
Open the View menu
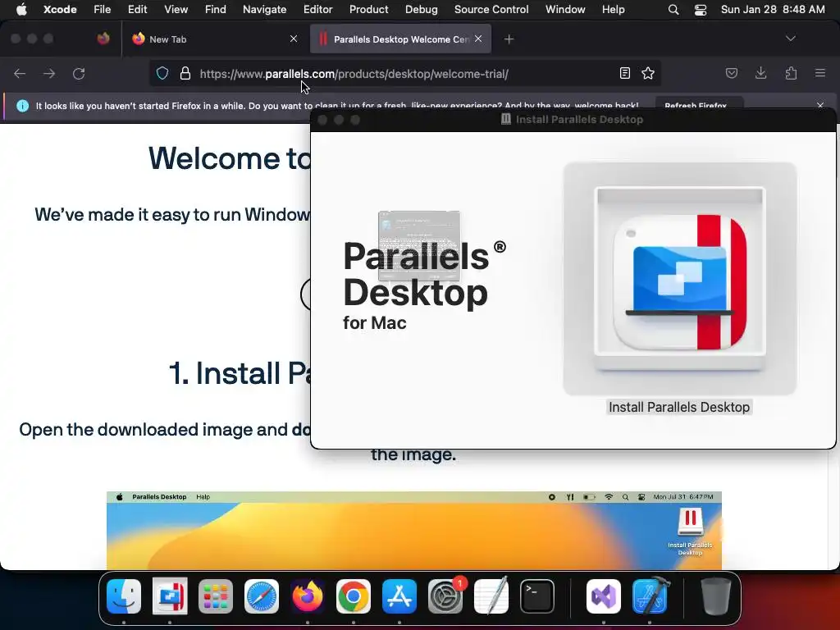176,10
